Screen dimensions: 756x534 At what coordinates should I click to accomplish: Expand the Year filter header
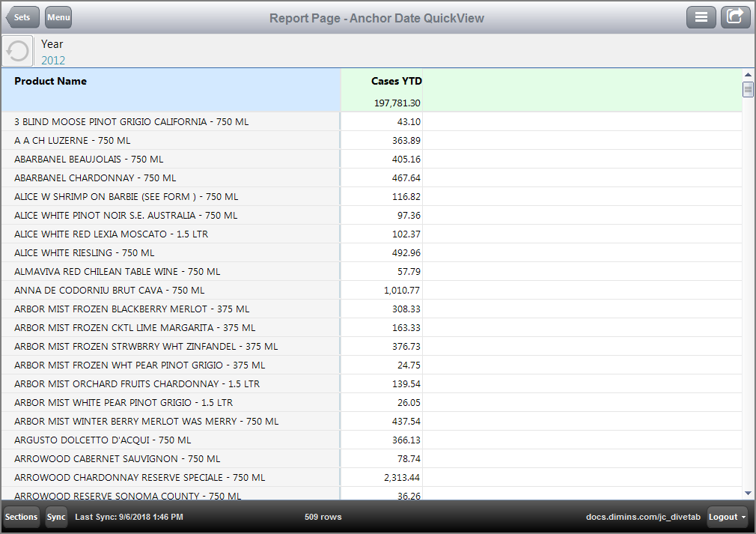(52, 44)
